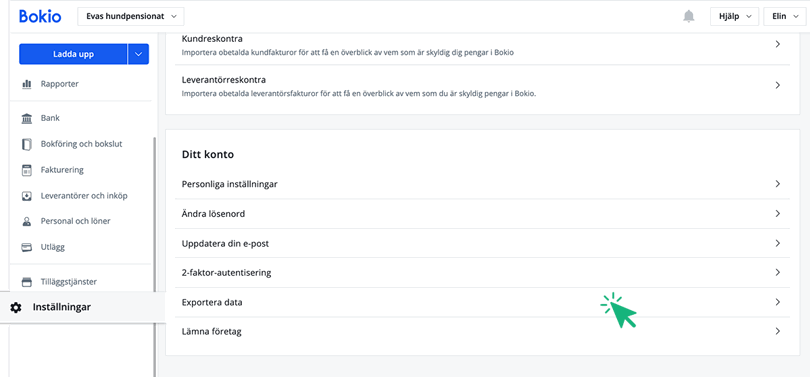810x377 pixels.
Task: Open Personliga inställningar
Action: 482,184
